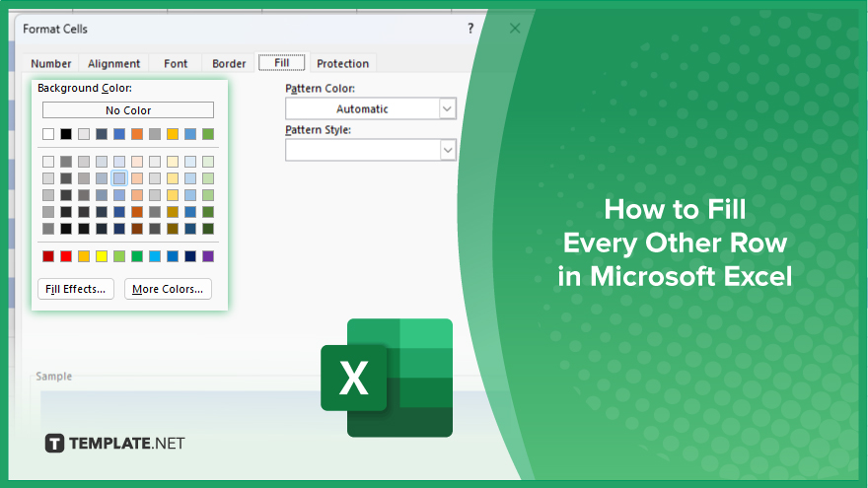Viewport: 868px width, 488px height.
Task: Select the Fill tab
Action: 282,62
